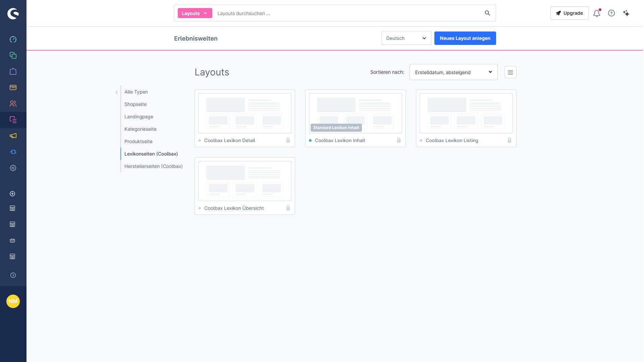Open the Catalogues icon in sidebar
This screenshot has width=644, height=362.
coord(13,55)
